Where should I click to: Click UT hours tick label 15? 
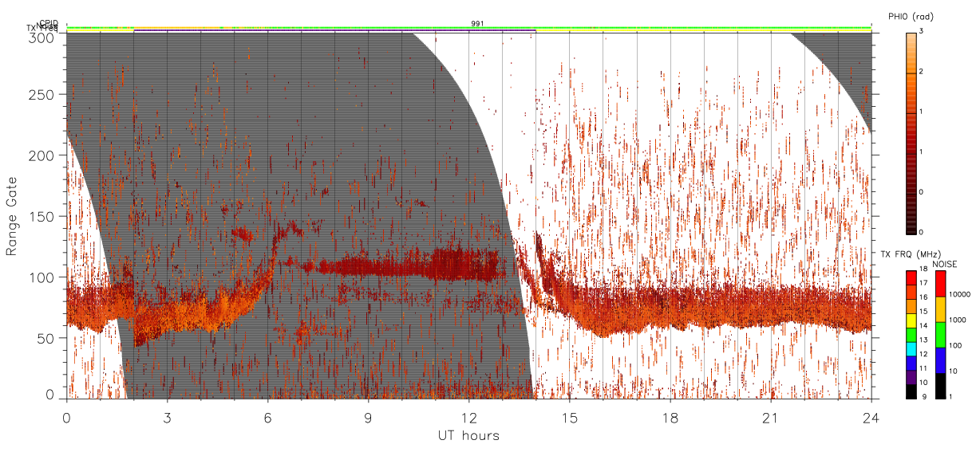(x=569, y=418)
